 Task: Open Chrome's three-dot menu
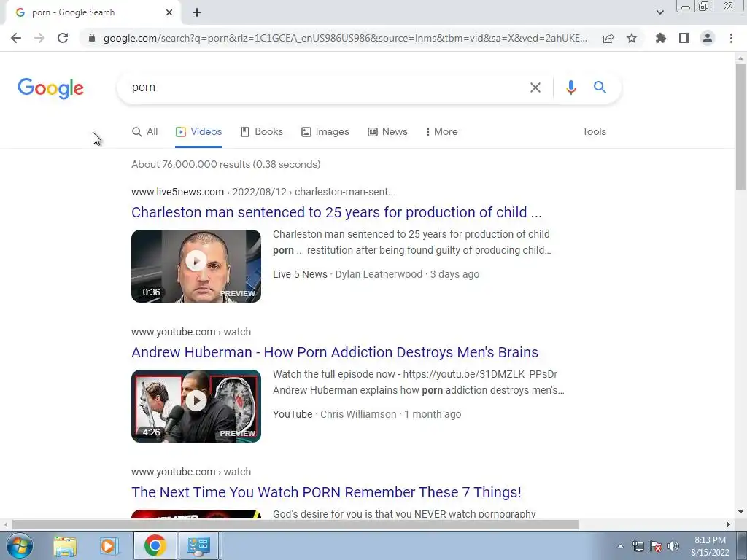point(731,38)
